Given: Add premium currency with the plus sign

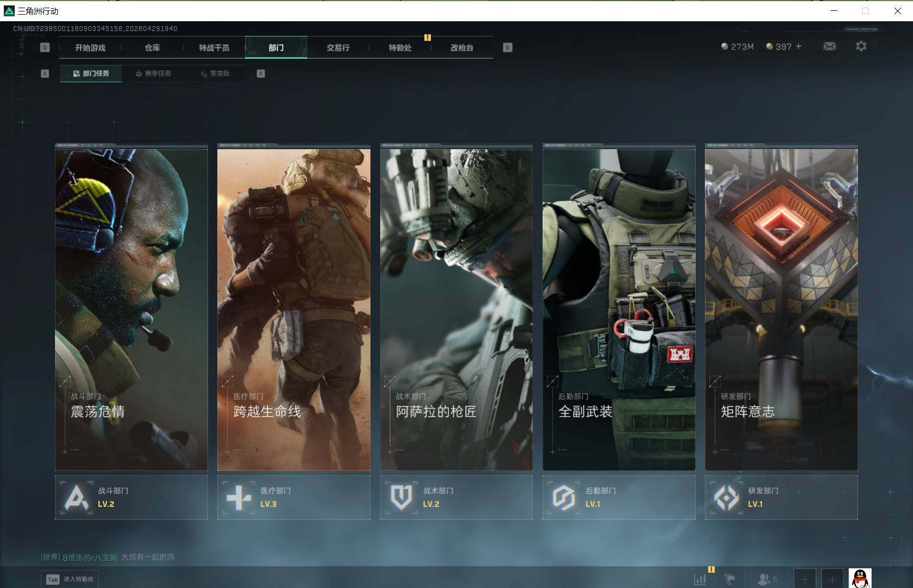Looking at the screenshot, I should [x=799, y=47].
